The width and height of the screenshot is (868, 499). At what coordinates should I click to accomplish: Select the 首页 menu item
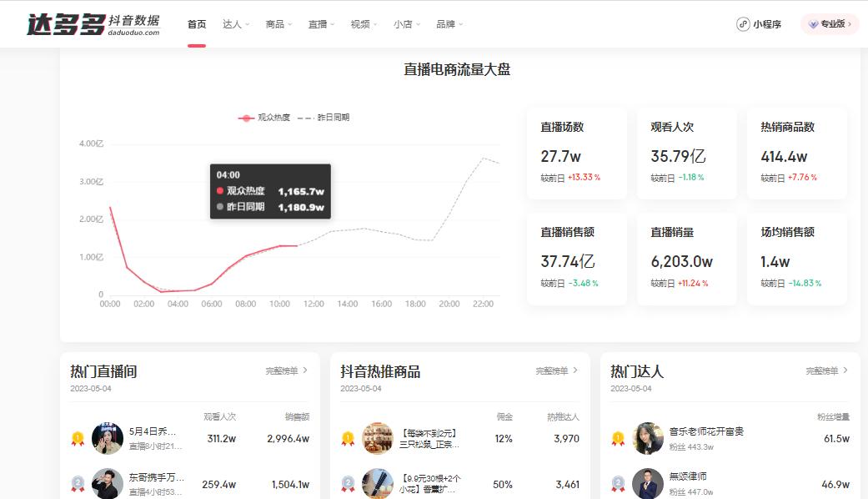pyautogui.click(x=196, y=24)
